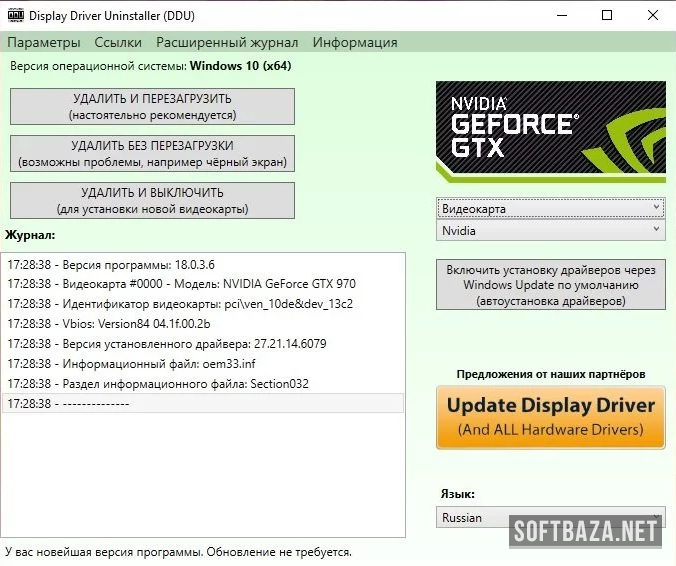Image resolution: width=676 pixels, height=566 pixels.
Task: Select the log entry with GTX 970 model
Action: click(x=181, y=283)
